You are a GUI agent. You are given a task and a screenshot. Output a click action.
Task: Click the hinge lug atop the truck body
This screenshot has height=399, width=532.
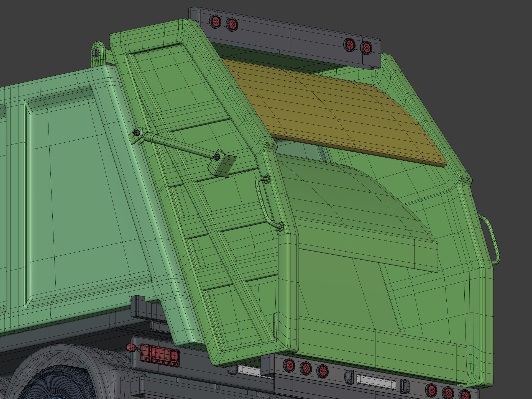98,55
